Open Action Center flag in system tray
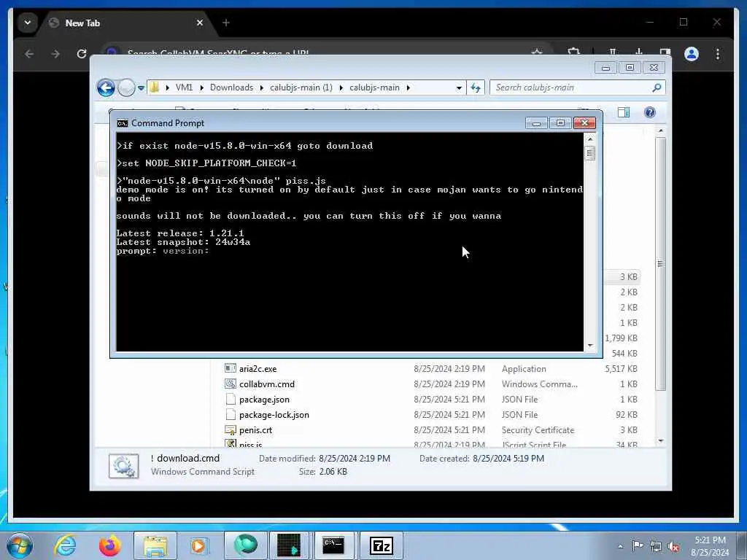Screen dimensions: 747x560 (637, 545)
